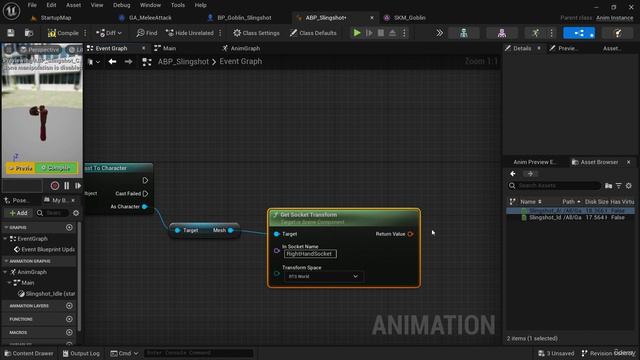The height and width of the screenshot is (360, 640).
Task: Add new macro plus icon
Action: [x=69, y=332]
